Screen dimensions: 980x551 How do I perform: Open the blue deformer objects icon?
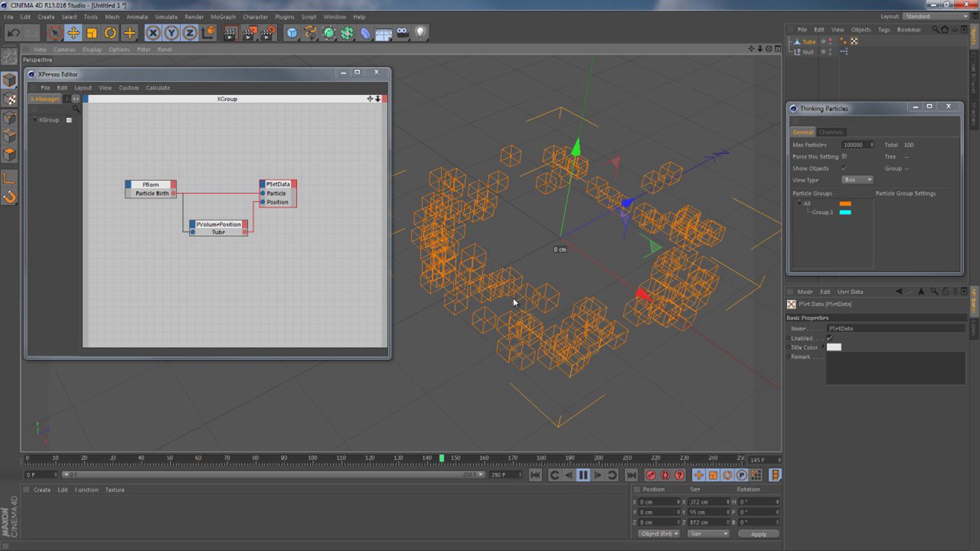click(365, 33)
